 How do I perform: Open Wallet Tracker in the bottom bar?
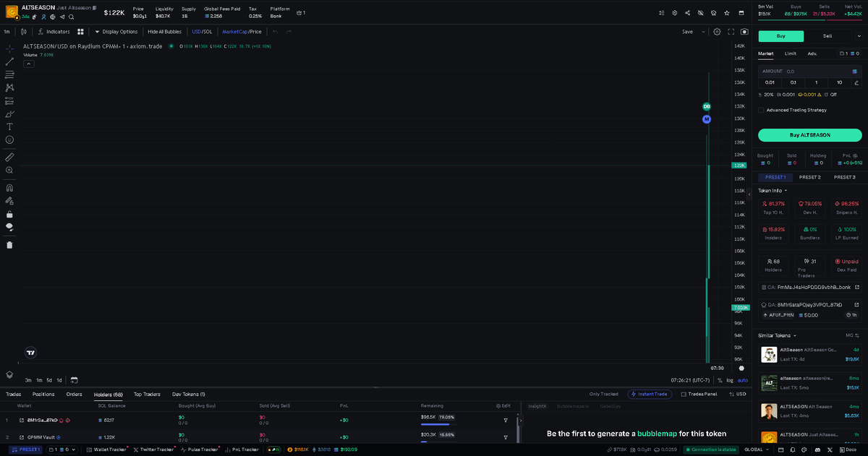(x=106, y=449)
